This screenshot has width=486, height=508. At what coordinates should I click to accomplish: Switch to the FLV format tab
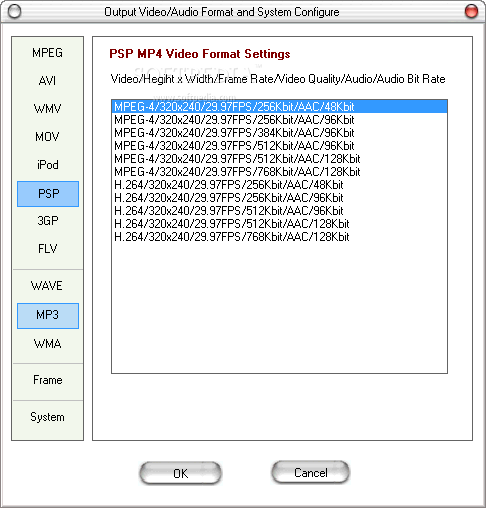[47, 249]
